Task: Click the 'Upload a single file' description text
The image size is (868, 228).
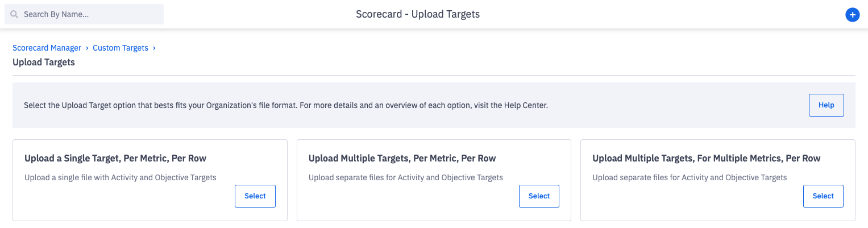Action: 121,177
